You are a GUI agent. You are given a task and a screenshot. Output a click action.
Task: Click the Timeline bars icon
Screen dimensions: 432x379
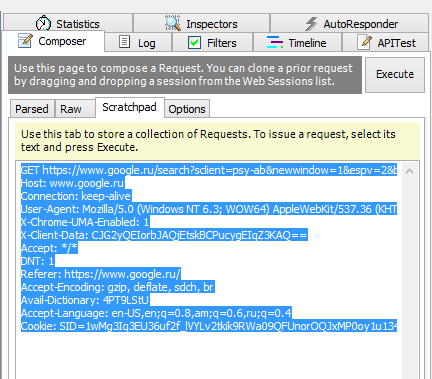pyautogui.click(x=275, y=43)
